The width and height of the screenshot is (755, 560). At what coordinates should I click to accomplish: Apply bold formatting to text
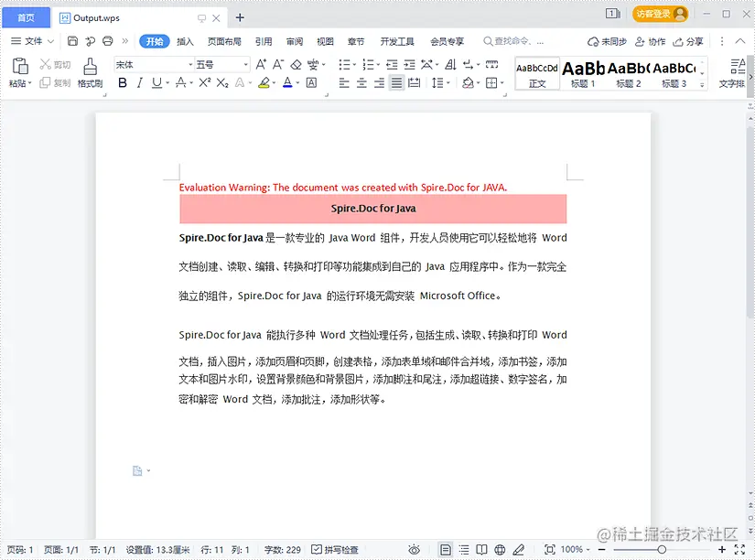tap(122, 82)
